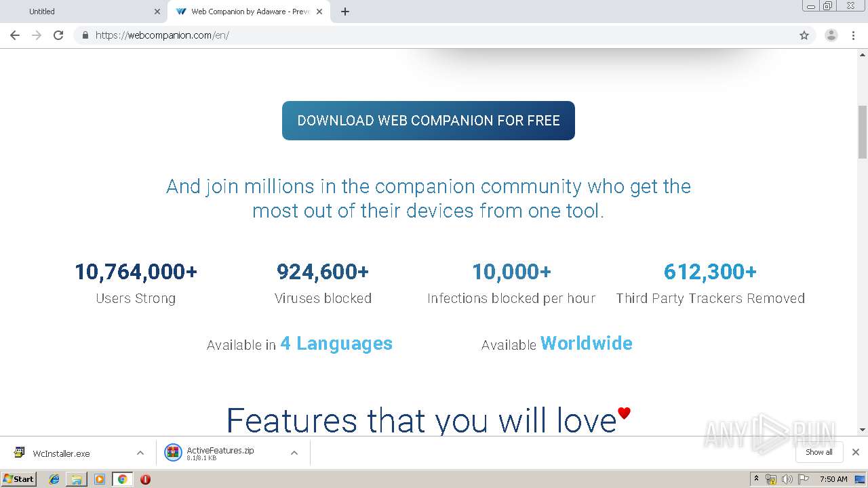This screenshot has width=868, height=488.
Task: Select the Web Companion by Adaware tab
Action: (249, 12)
